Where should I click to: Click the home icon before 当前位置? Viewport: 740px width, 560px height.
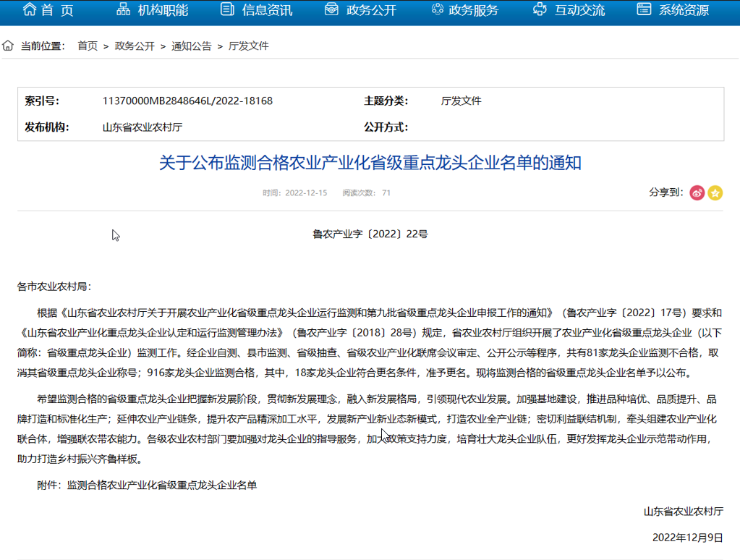click(8, 46)
